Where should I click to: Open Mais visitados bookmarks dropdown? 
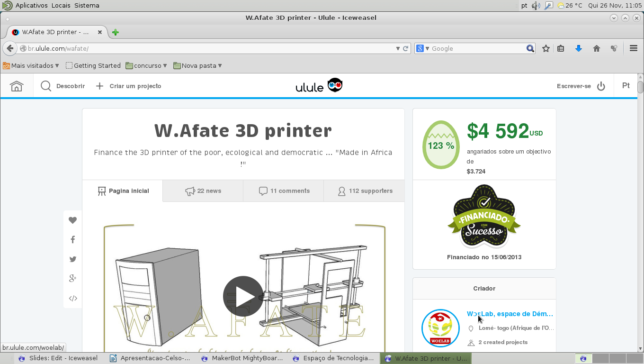tap(31, 65)
